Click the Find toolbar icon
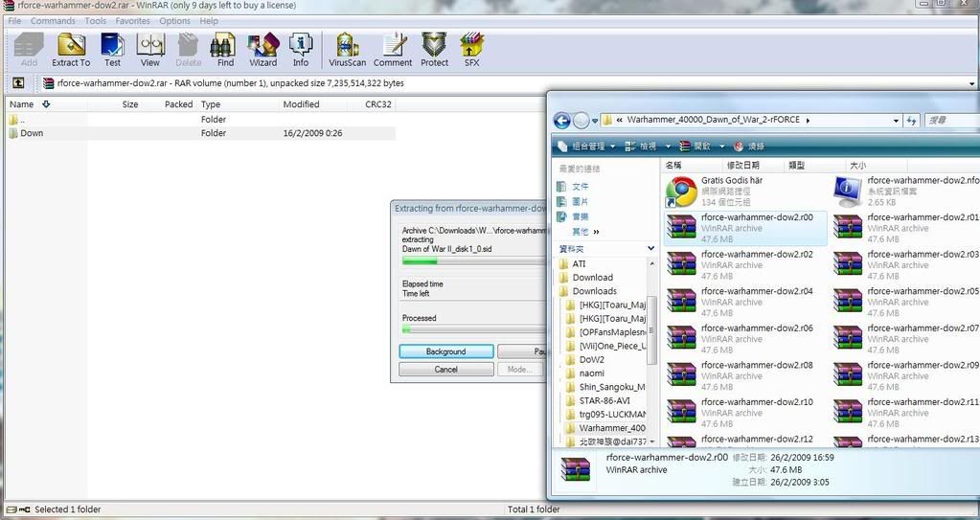This screenshot has width=980, height=520. point(225,49)
